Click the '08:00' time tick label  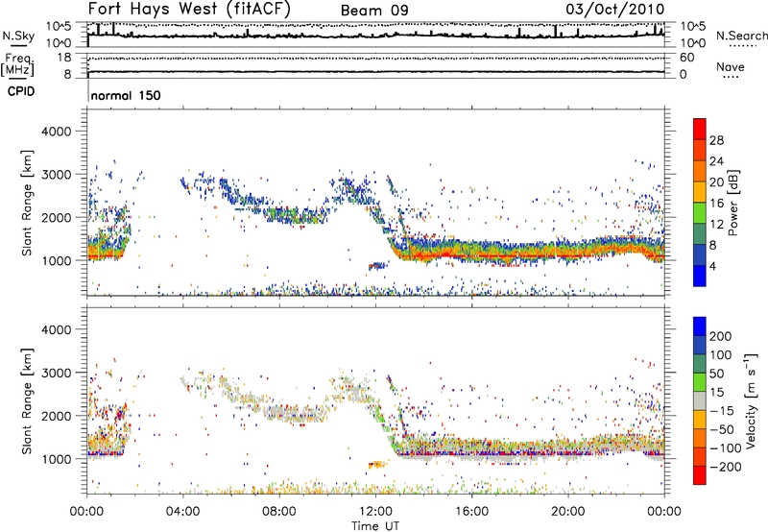click(279, 512)
